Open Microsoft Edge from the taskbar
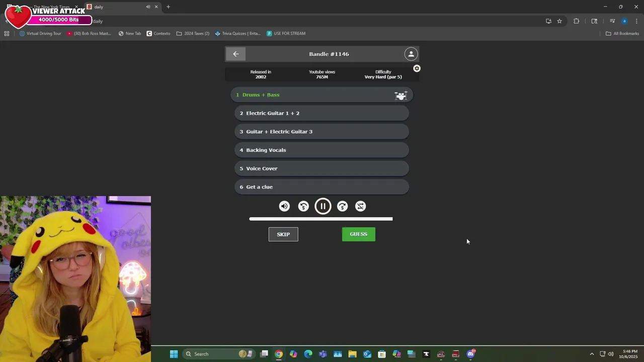Viewport: 644px width, 362px height. 308,354
